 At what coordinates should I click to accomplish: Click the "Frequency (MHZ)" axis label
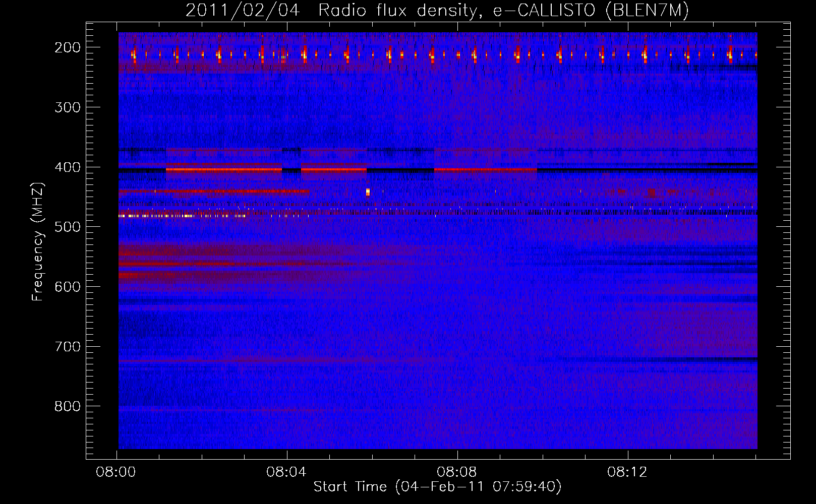click(38, 242)
